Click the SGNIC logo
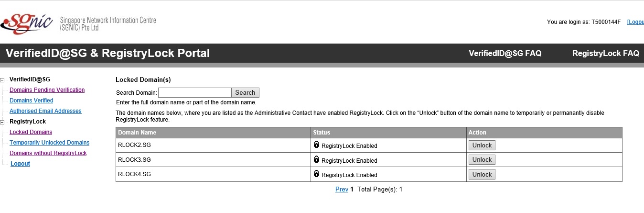This screenshot has height=213, width=644. pos(27,22)
